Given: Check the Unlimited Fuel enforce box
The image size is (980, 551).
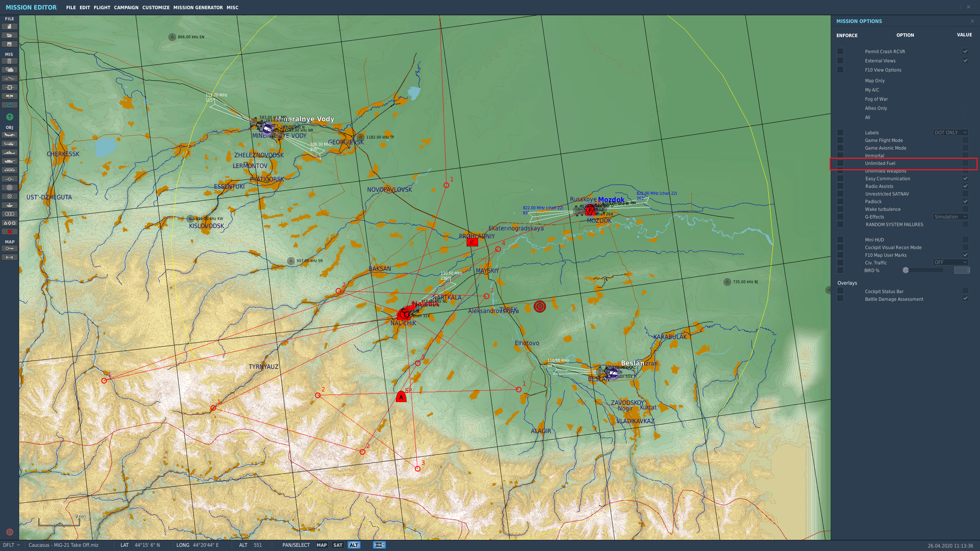Looking at the screenshot, I should (x=840, y=163).
